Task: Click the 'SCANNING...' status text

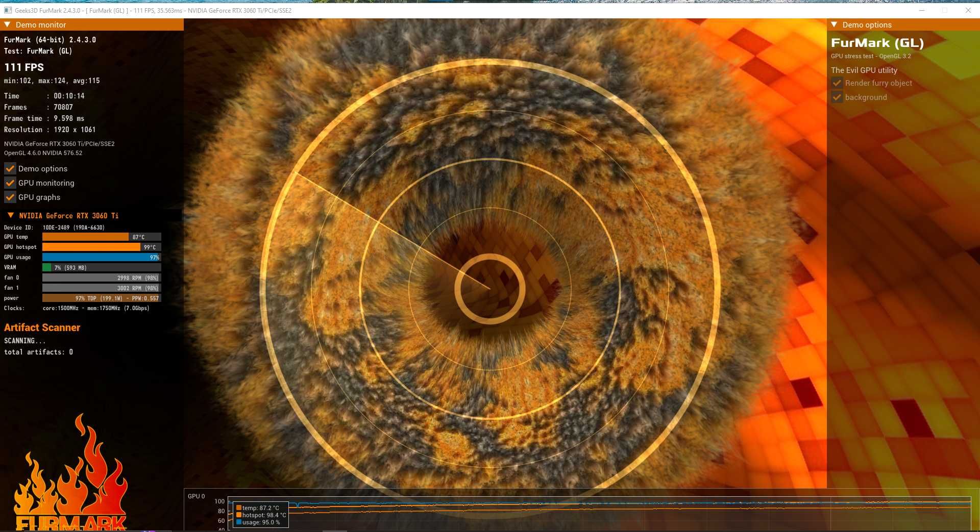Action: 24,341
